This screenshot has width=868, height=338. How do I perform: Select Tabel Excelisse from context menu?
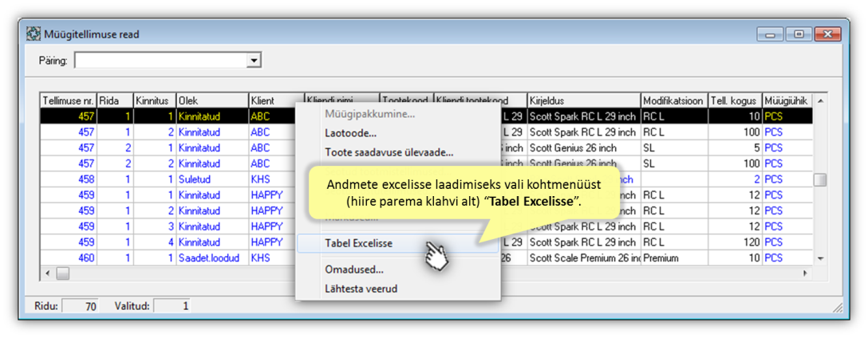point(358,243)
